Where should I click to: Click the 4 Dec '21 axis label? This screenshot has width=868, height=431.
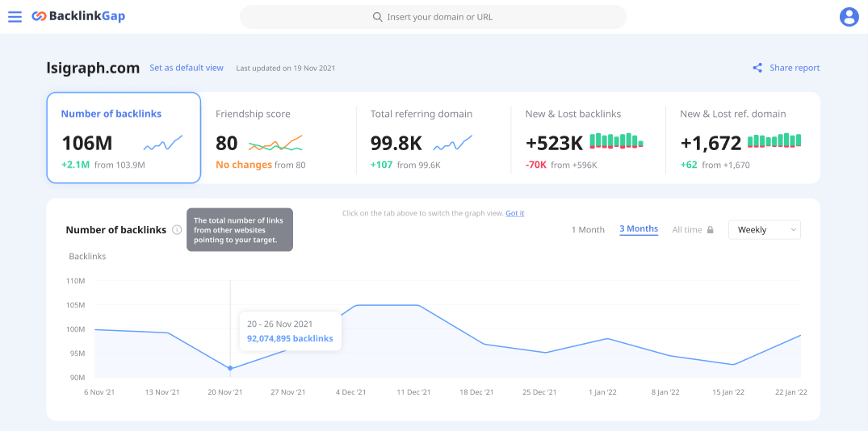click(x=350, y=392)
